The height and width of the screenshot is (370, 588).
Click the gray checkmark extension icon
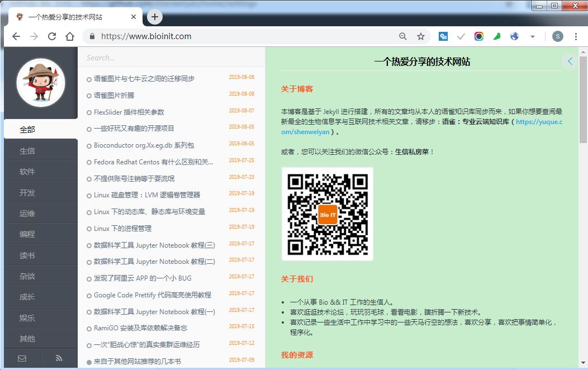click(461, 36)
